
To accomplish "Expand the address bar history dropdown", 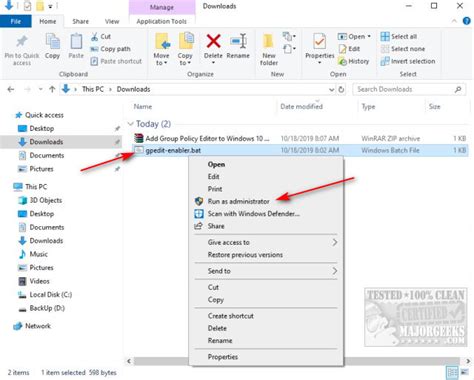I will 331,89.
